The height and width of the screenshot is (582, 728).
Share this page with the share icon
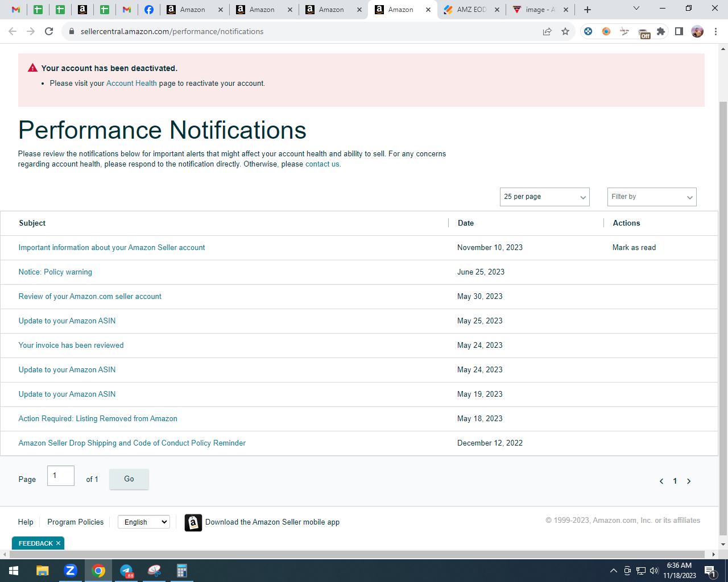pos(547,31)
